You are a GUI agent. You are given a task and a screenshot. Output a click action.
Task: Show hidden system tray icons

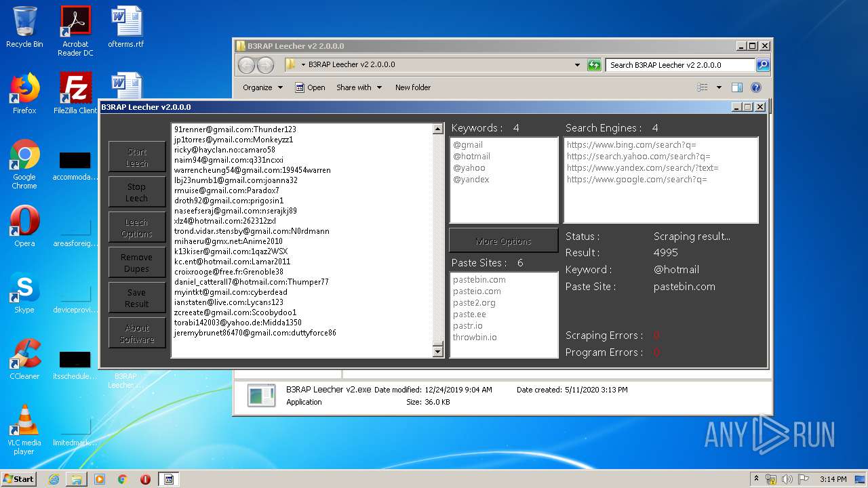(x=757, y=479)
